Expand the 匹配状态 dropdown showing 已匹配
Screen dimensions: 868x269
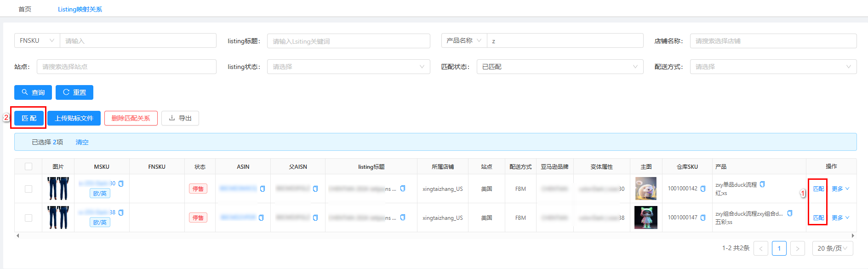tap(560, 67)
